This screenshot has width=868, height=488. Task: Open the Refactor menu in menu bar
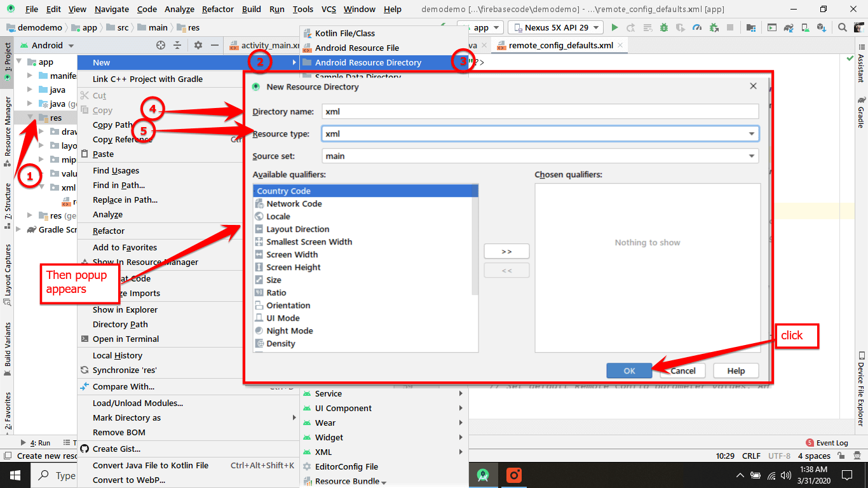point(218,9)
